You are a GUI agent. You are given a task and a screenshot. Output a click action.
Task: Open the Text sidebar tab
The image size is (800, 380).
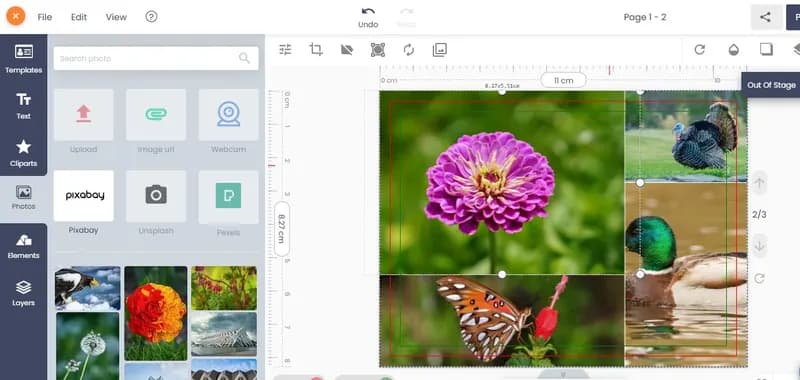(x=23, y=106)
